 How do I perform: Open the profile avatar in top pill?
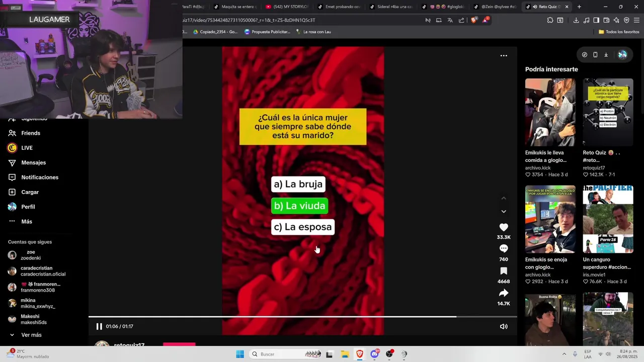[622, 55]
